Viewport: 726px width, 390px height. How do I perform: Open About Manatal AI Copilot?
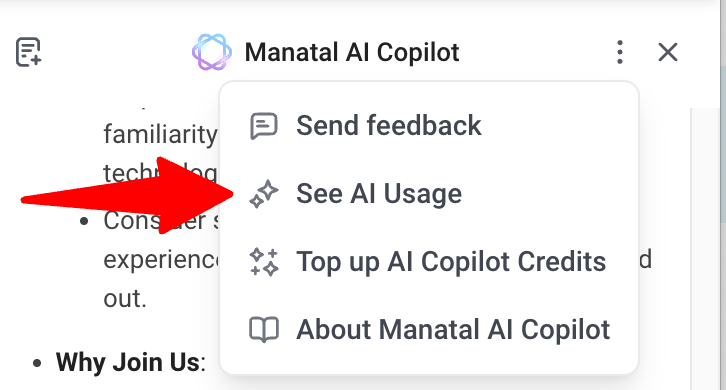pos(429,330)
